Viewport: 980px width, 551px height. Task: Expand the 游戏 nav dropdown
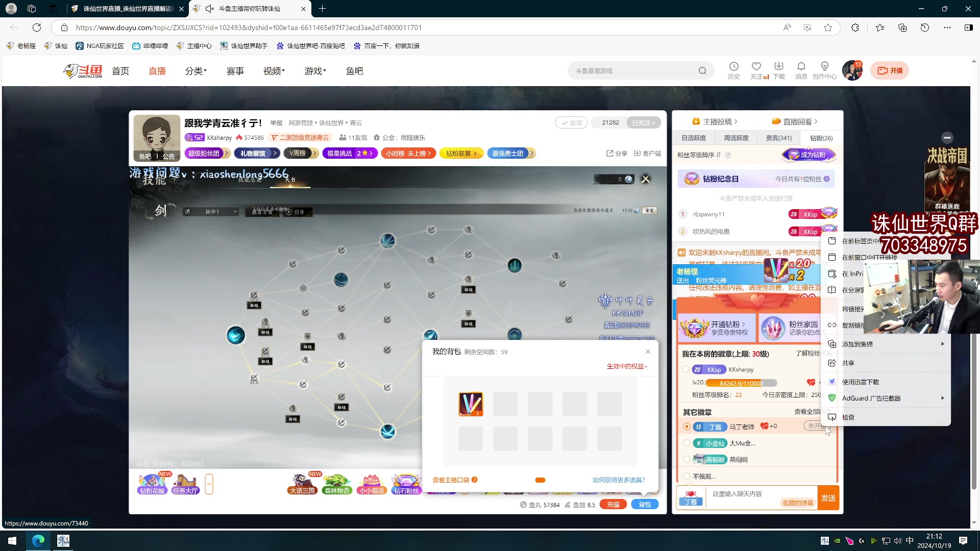pyautogui.click(x=315, y=71)
